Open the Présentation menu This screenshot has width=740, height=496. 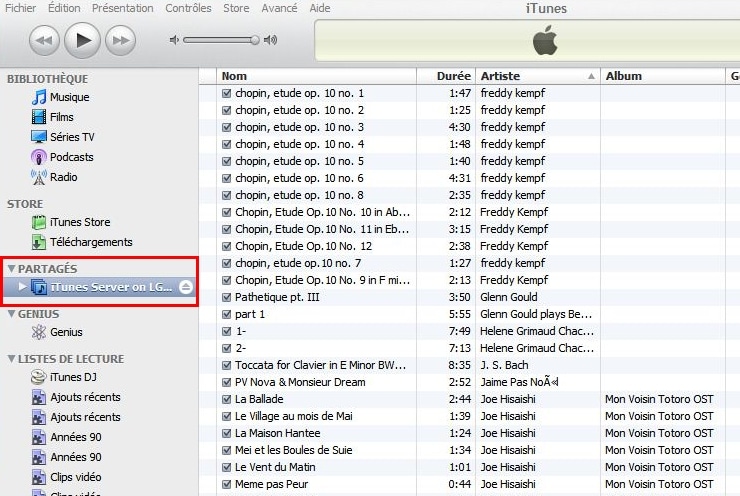[123, 8]
